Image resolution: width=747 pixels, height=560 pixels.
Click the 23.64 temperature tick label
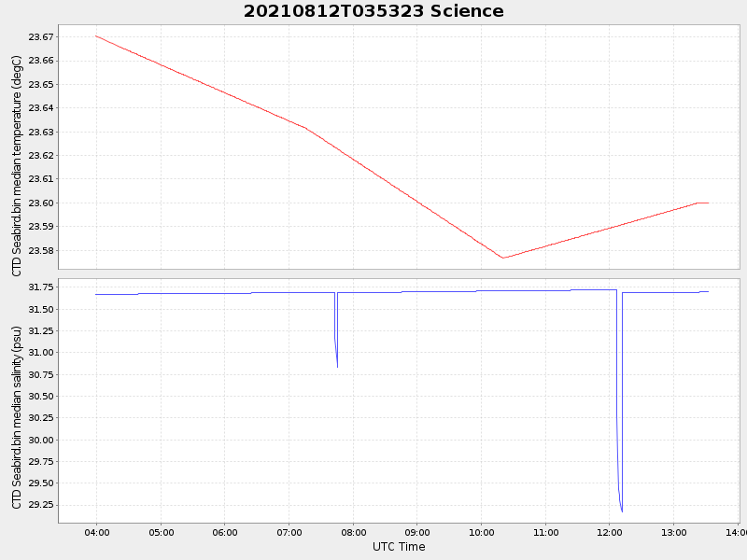click(x=41, y=108)
